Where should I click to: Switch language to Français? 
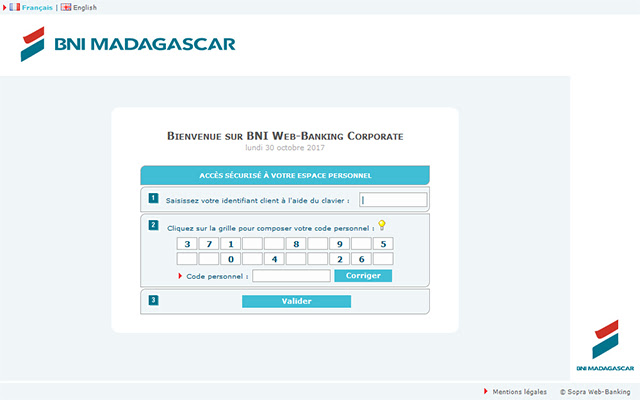[37, 7]
